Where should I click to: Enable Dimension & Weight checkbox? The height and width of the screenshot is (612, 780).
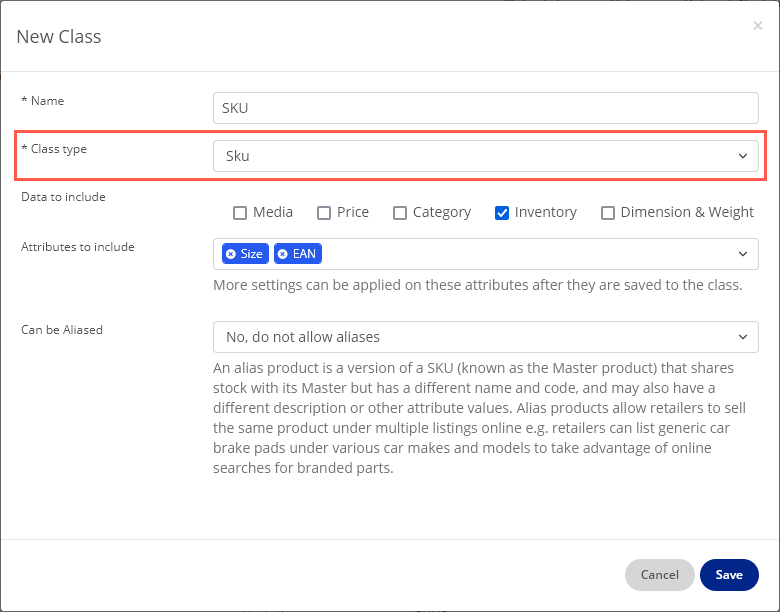click(608, 212)
